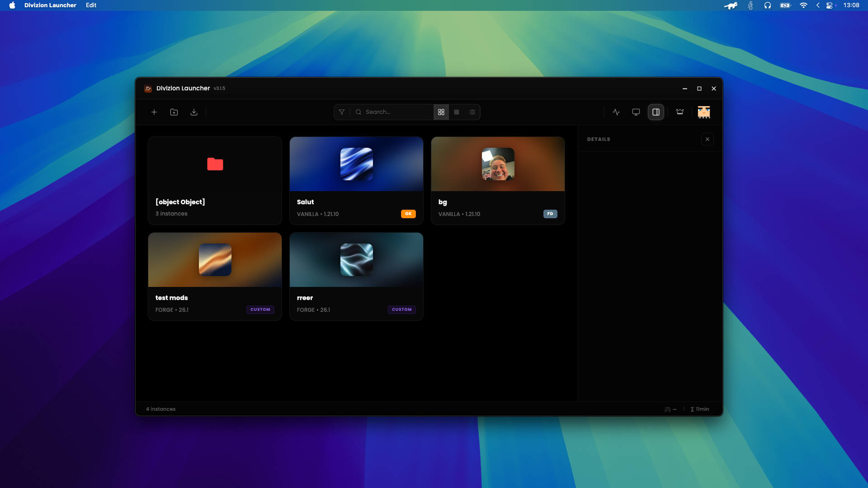Click the Divizion Launcher logo in title bar
This screenshot has height=488, width=868.
(x=148, y=89)
